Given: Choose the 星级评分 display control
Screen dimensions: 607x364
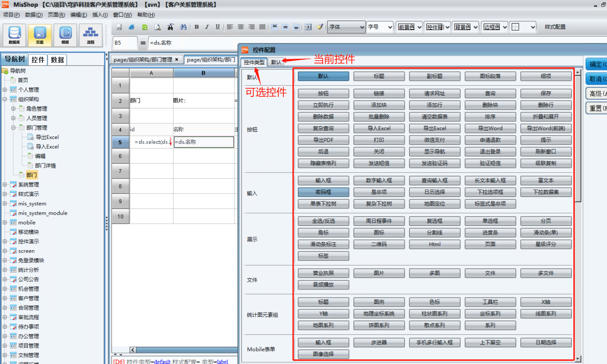Looking at the screenshot, I should [546, 244].
